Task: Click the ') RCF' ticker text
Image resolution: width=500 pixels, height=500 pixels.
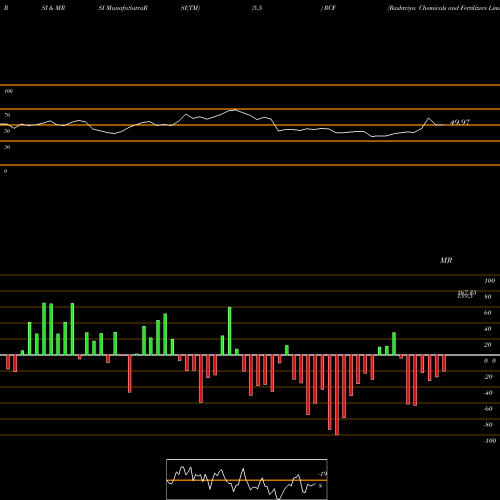Action: (328, 8)
